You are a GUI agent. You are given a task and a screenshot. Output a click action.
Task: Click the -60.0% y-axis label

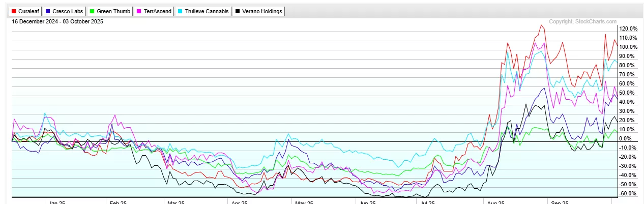click(628, 194)
